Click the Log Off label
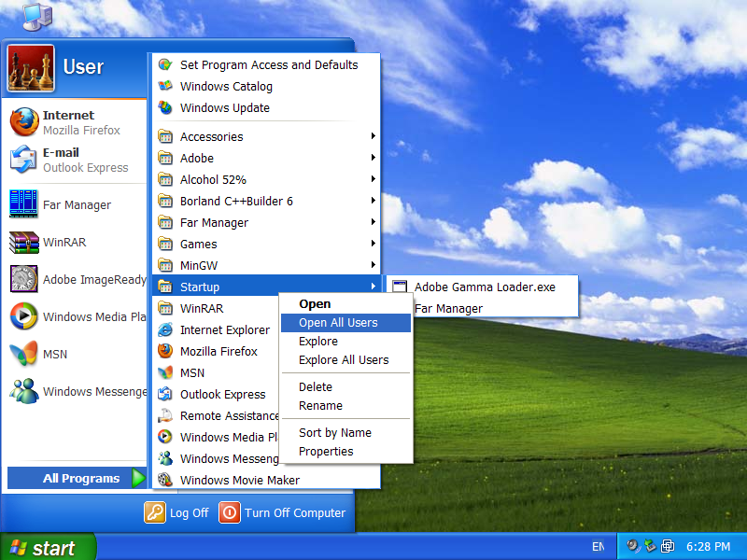 tap(190, 512)
